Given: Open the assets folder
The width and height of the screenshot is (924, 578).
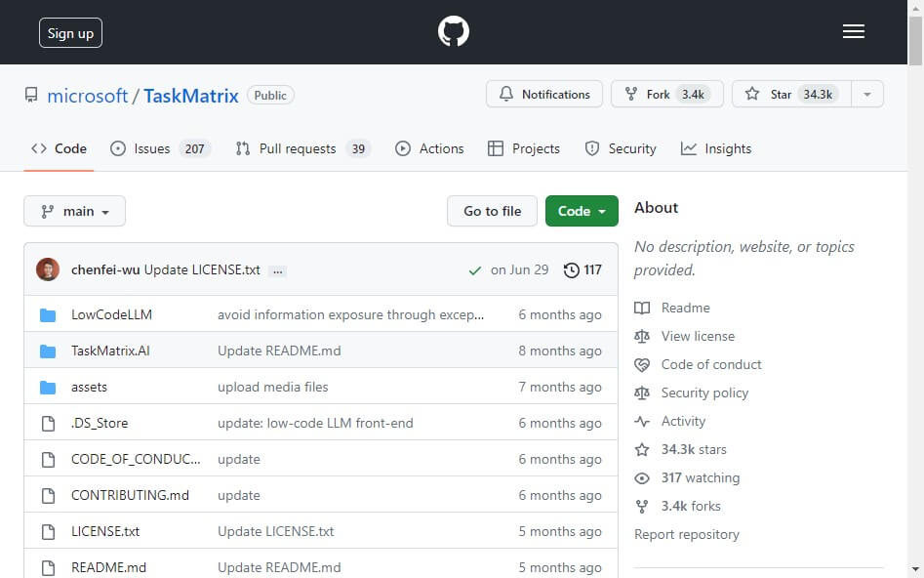Looking at the screenshot, I should click(89, 387).
